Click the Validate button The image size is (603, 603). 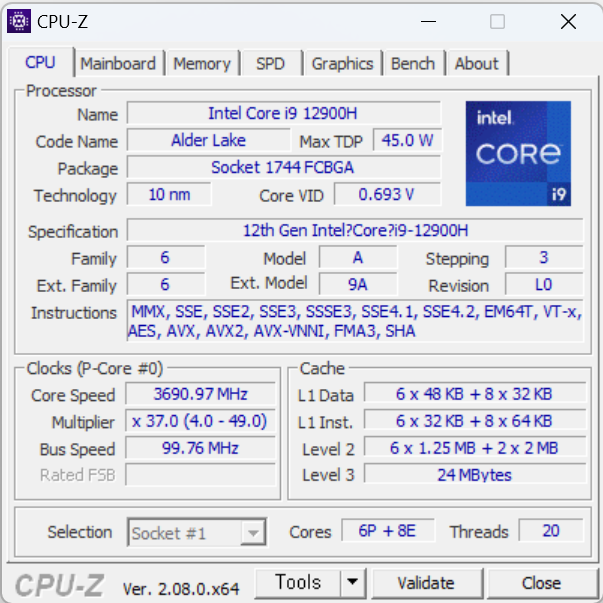pos(426,583)
